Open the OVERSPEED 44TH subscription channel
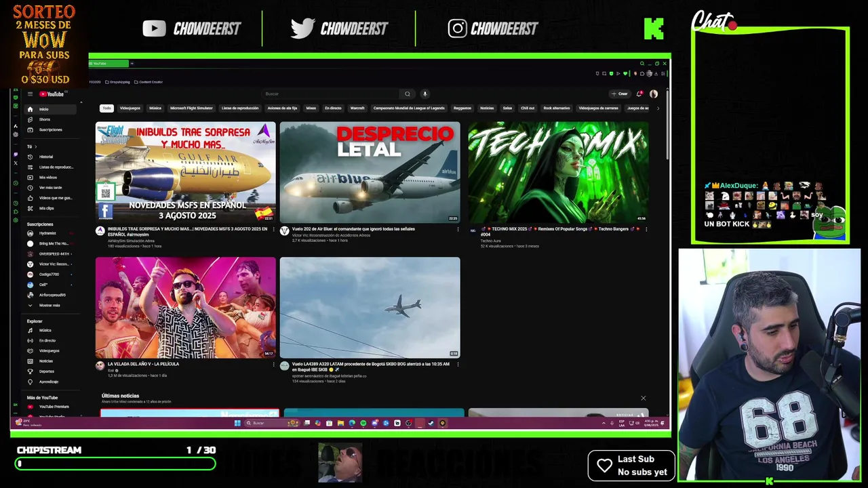 click(49, 253)
